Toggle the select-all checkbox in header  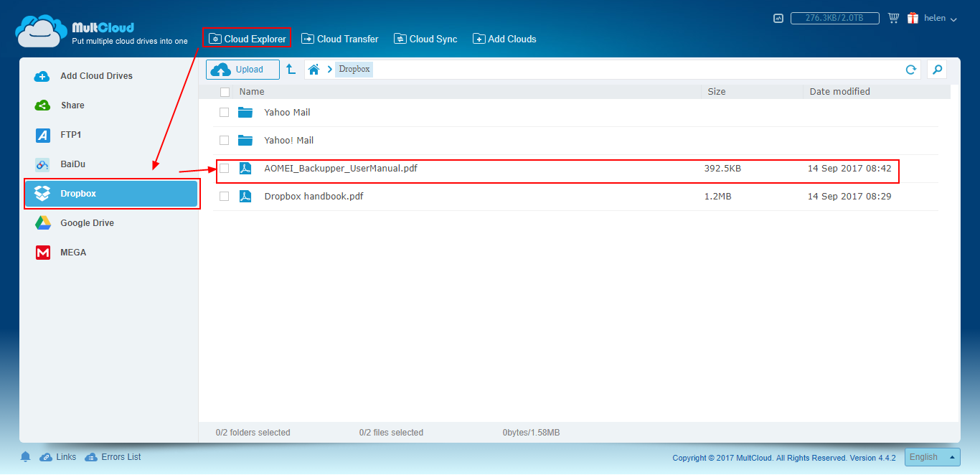click(225, 92)
